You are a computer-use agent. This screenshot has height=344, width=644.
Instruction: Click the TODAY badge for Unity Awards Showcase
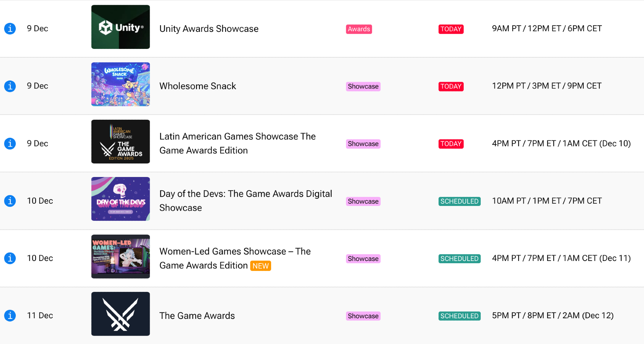pos(451,29)
